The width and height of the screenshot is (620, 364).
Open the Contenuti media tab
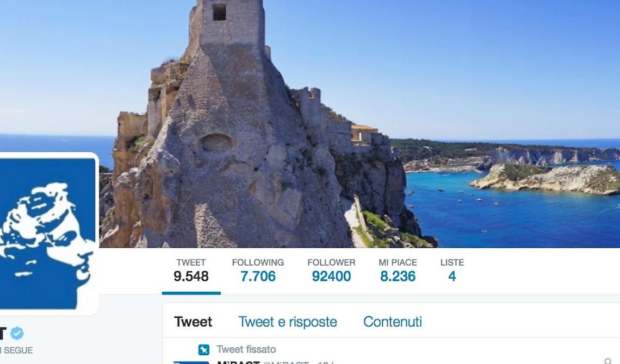(393, 322)
